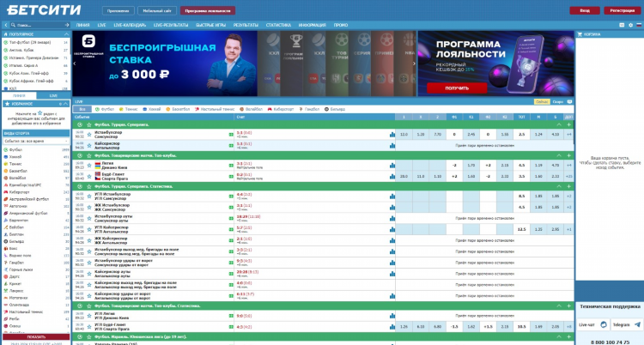Open the Корзина cart icon
The width and height of the screenshot is (644, 345).
pos(580,34)
